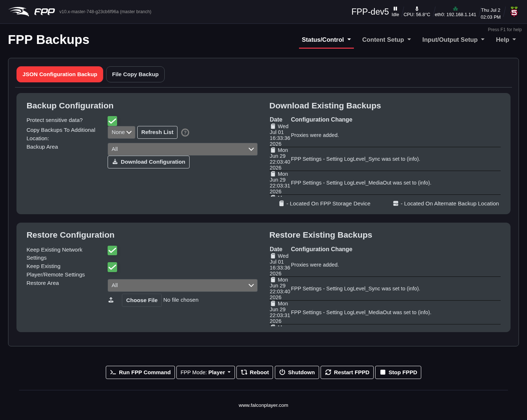Click the eth0 network icon
Image resolution: width=527 pixels, height=420 pixels.
[455, 8]
